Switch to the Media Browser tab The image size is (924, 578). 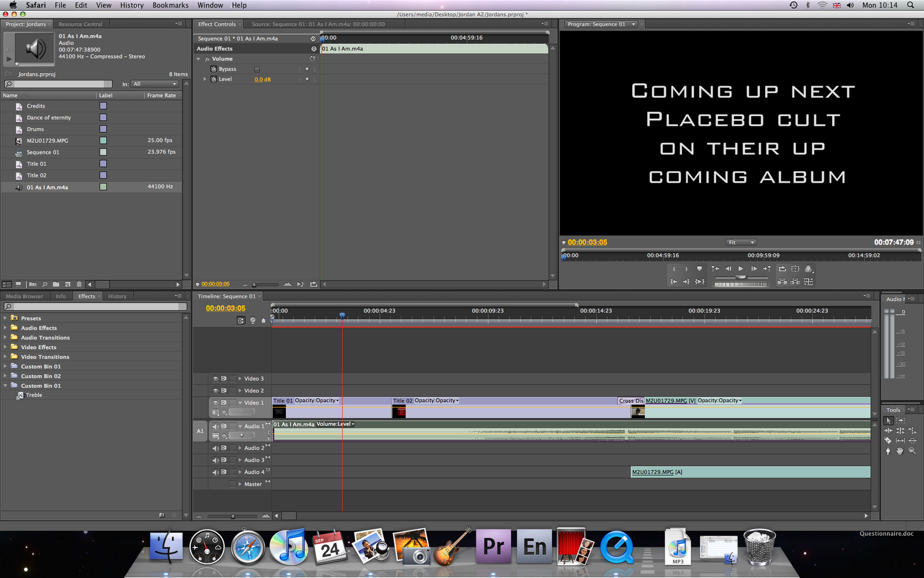point(24,297)
